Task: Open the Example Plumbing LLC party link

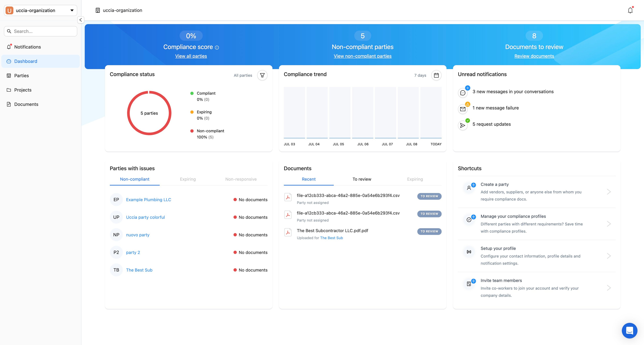Action: (x=148, y=200)
